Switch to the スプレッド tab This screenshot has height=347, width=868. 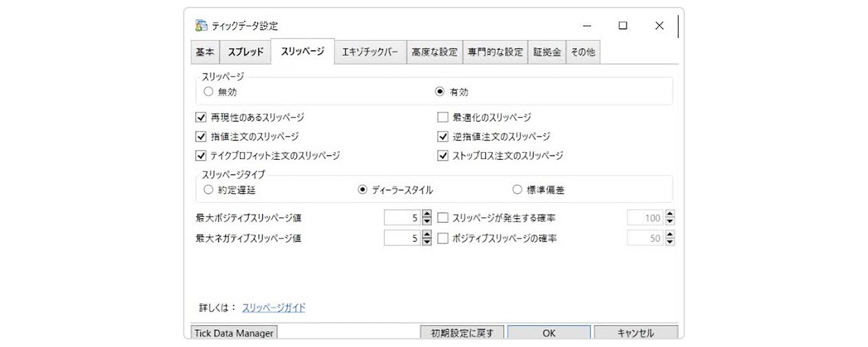coord(245,52)
